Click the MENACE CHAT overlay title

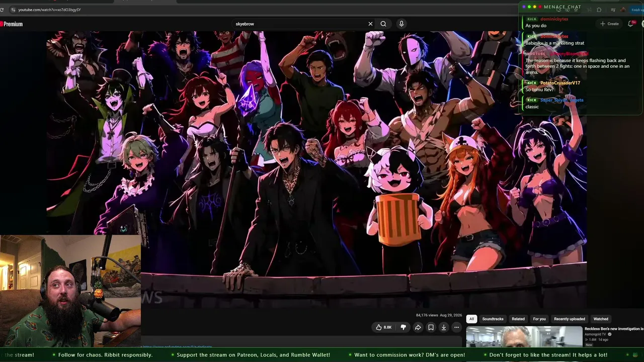click(x=562, y=7)
